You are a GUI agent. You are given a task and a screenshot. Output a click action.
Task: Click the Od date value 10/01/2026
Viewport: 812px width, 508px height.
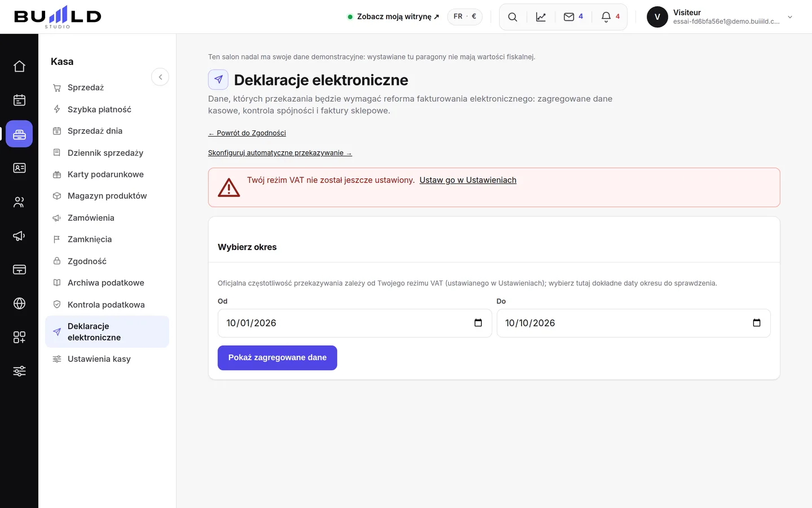[251, 323]
